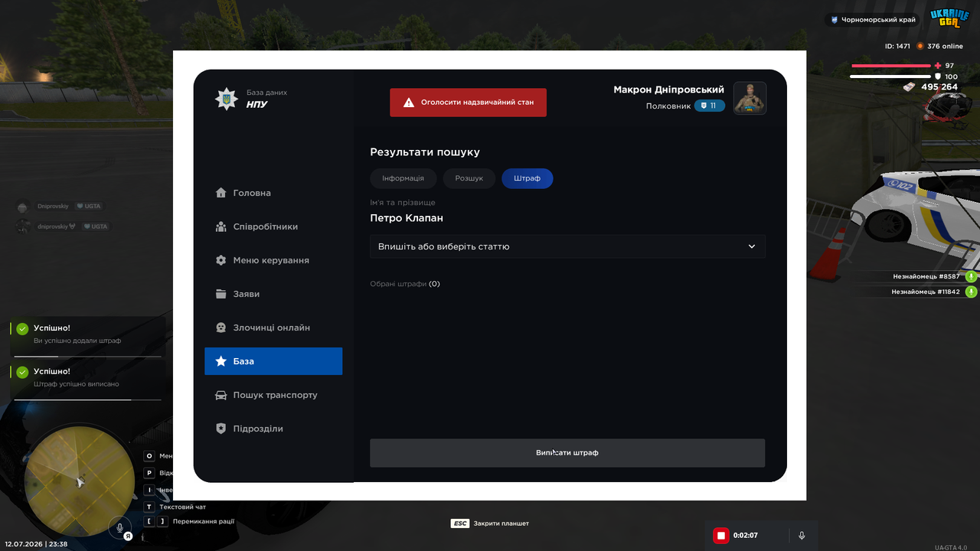
Task: Click the minimap radar
Action: click(x=79, y=481)
